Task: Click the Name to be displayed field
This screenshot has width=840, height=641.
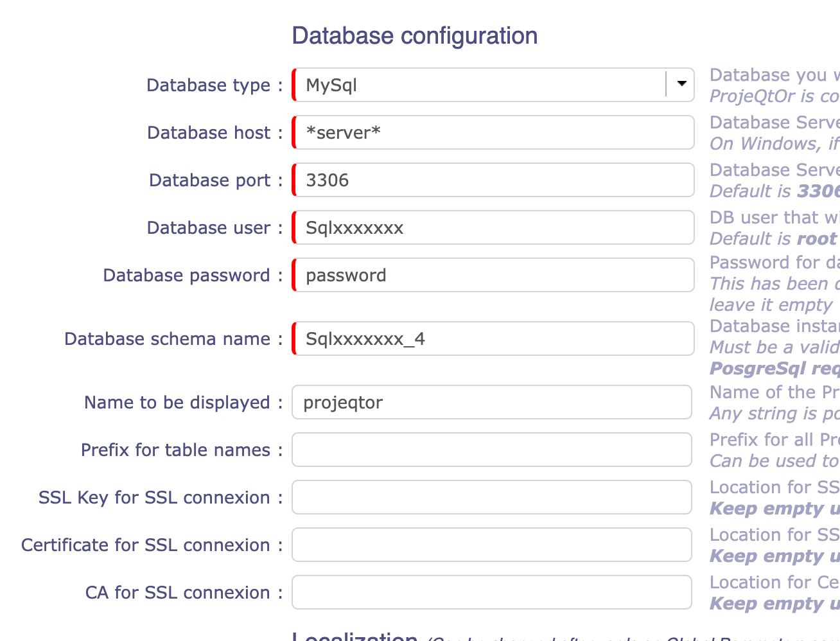Action: click(x=492, y=402)
